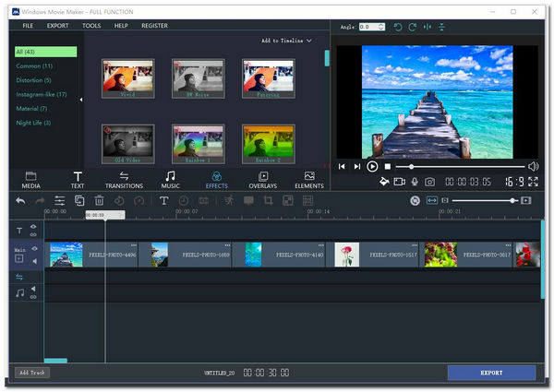The height and width of the screenshot is (392, 554).
Task: Enter fullscreen preview with the expand icon
Action: [x=533, y=182]
